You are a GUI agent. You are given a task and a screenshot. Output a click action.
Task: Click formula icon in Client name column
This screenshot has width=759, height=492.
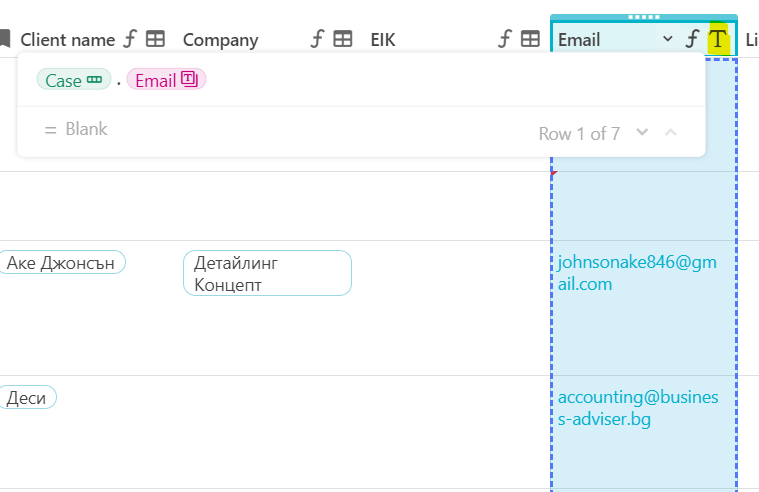tap(130, 39)
